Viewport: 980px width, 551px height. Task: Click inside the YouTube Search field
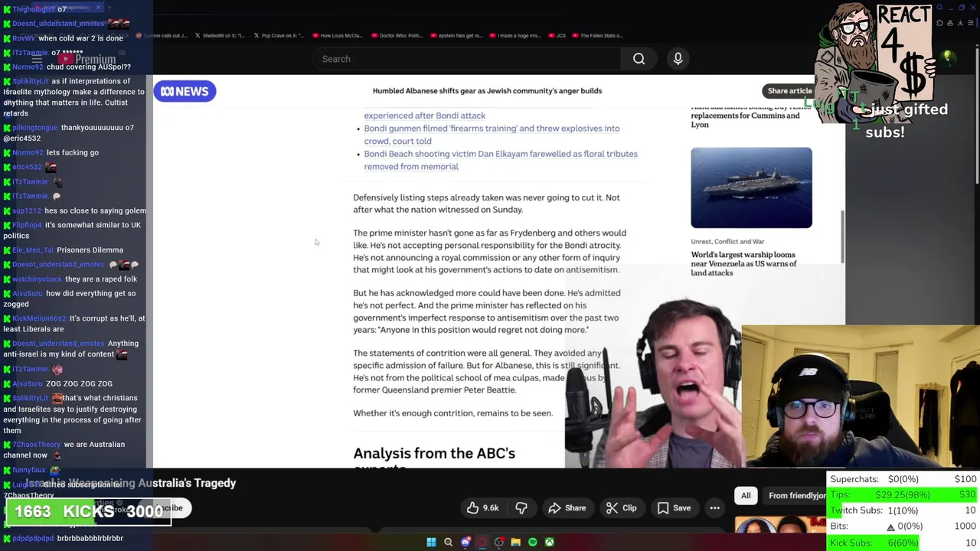click(x=467, y=59)
